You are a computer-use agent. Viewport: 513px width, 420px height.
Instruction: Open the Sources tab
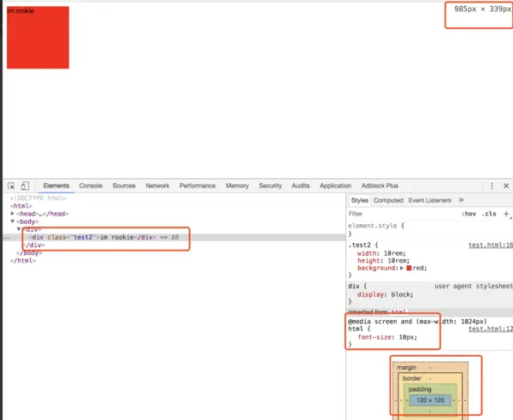click(x=124, y=186)
